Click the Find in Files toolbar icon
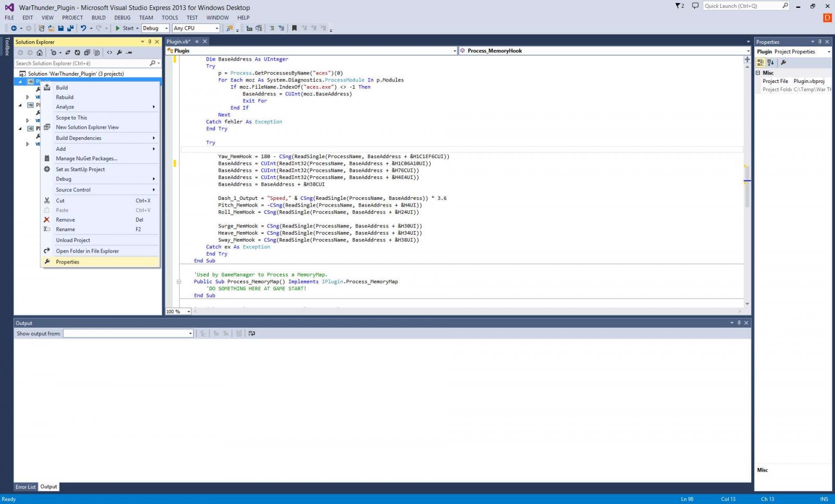Screen dimensions: 835x504 [x=229, y=28]
